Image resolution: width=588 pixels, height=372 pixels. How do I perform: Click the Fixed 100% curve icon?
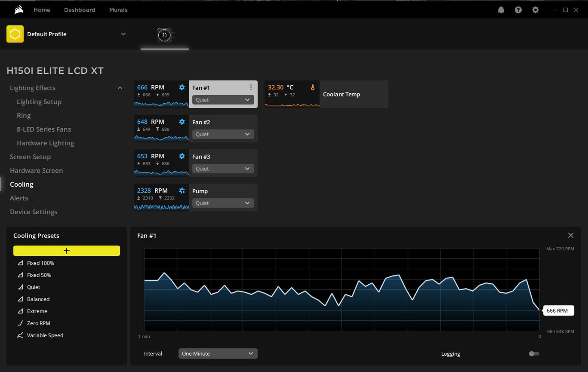pos(20,263)
